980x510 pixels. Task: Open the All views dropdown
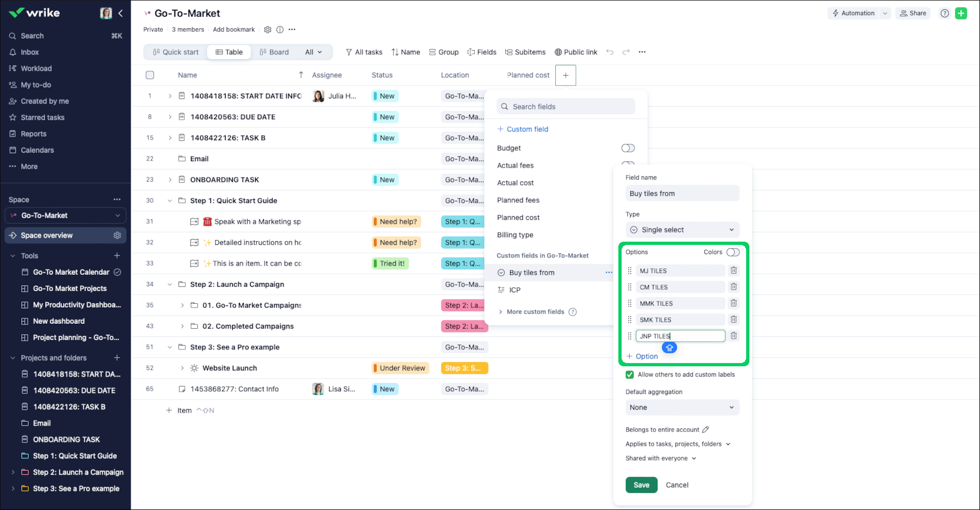click(x=314, y=52)
